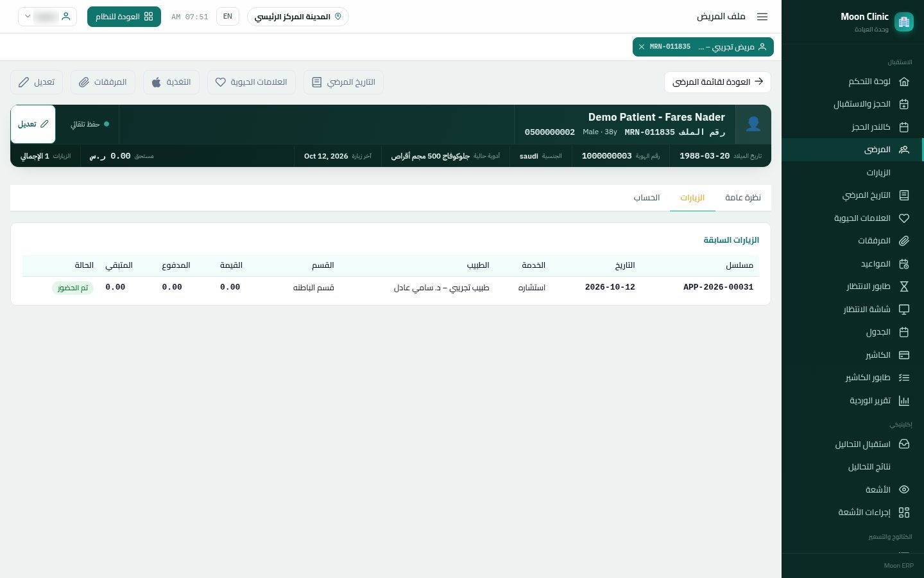Click the dashboard home icon in sidebar
924x578 pixels.
tap(904, 82)
